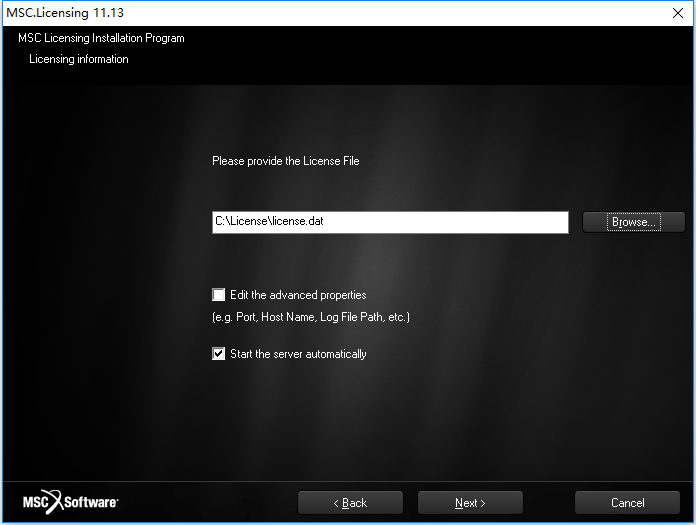
Task: Click the 'Licensing information' heading
Action: point(79,59)
